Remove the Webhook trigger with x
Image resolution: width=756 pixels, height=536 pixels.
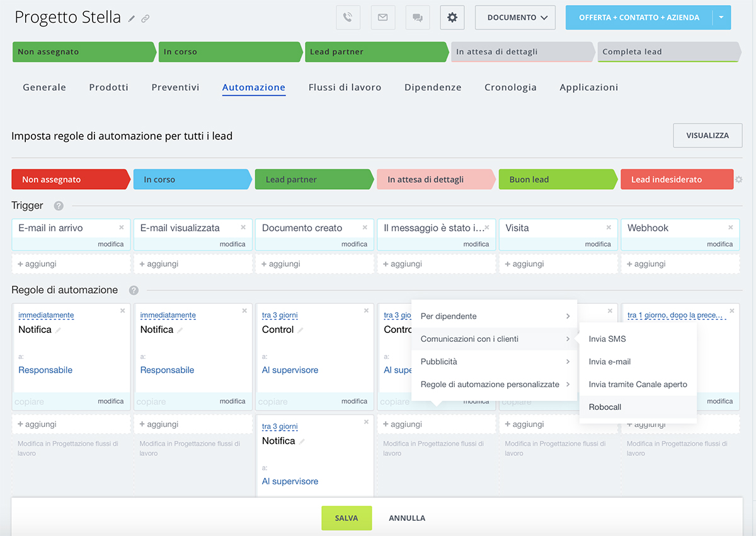(731, 227)
